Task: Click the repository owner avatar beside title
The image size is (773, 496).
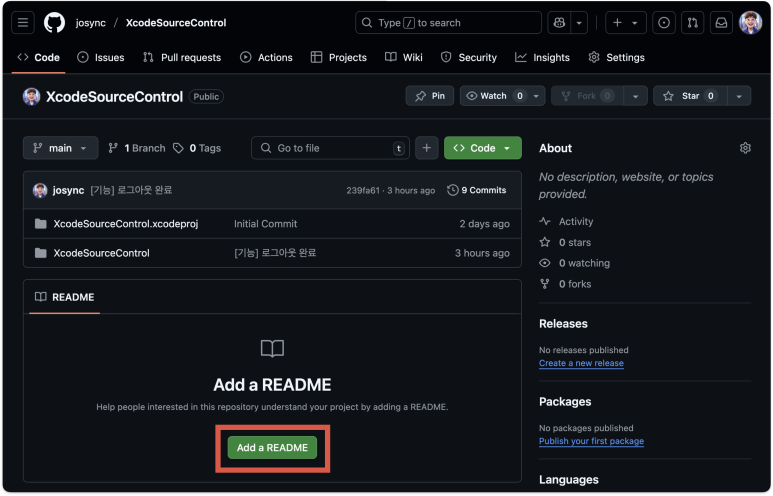Action: pyautogui.click(x=32, y=97)
